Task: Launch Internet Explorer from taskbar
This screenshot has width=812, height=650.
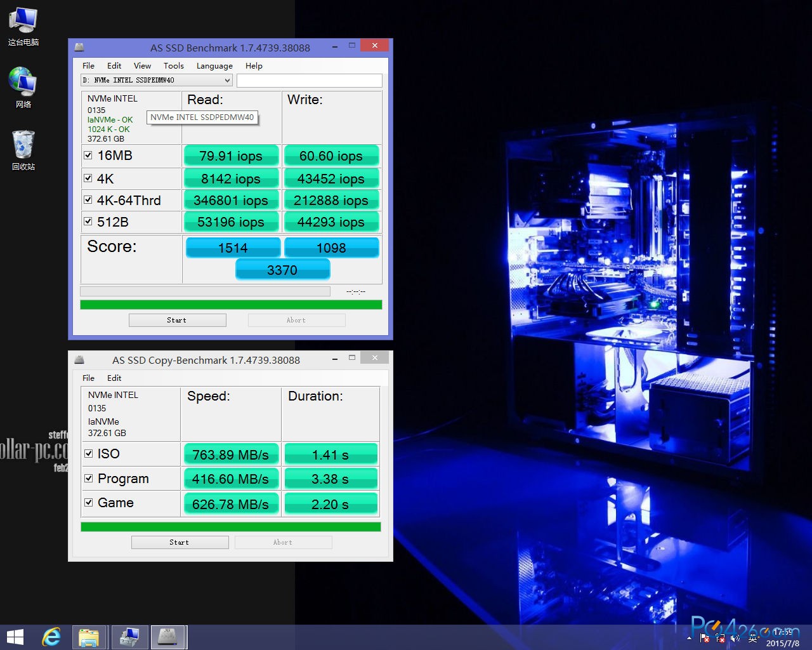Action: [x=51, y=637]
